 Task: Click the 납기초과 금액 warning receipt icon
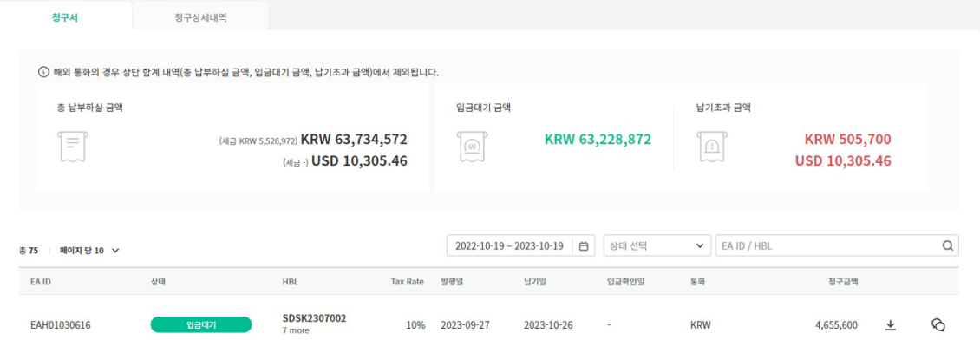pos(713,147)
